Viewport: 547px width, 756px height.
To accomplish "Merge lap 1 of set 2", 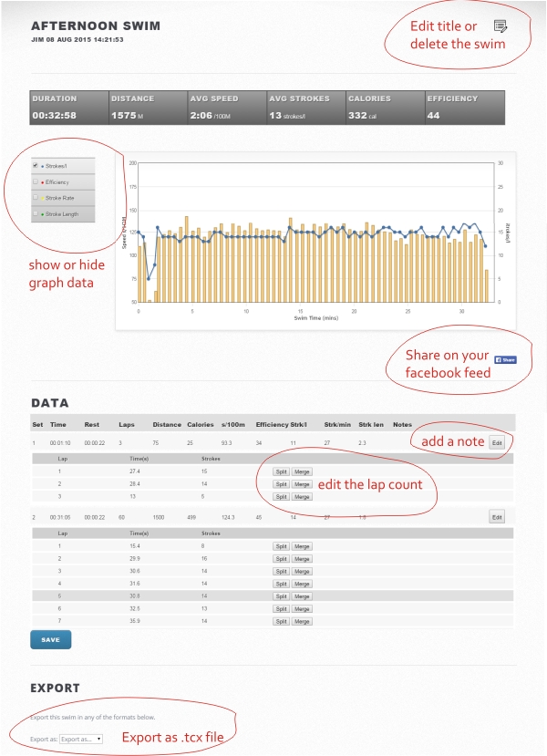I will coord(303,546).
